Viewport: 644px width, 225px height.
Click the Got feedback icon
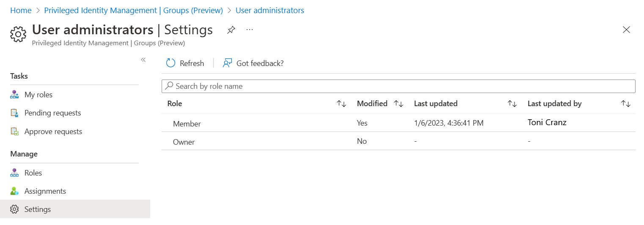[228, 63]
